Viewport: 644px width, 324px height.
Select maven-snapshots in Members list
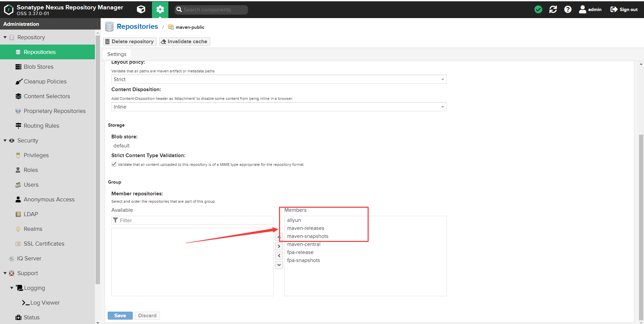[x=365, y=236]
